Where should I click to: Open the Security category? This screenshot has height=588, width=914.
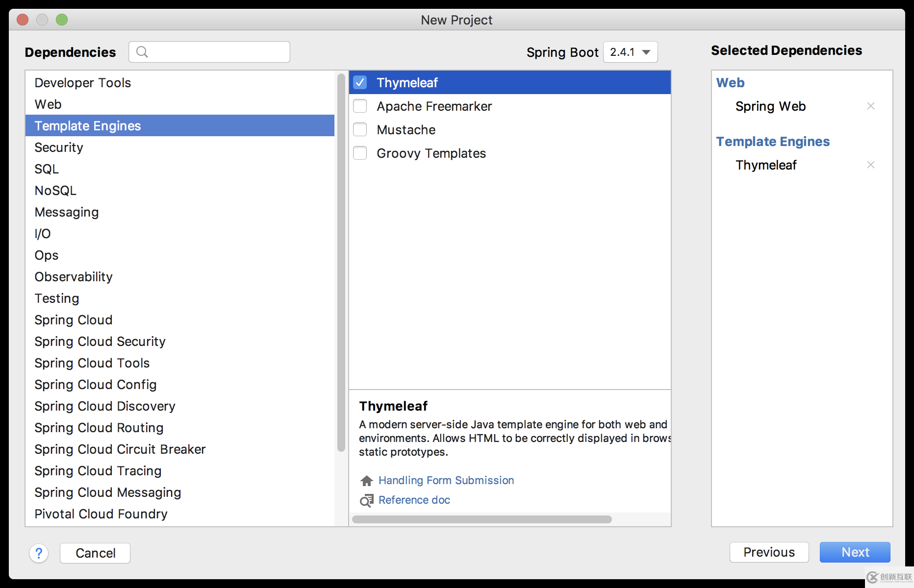click(180, 147)
